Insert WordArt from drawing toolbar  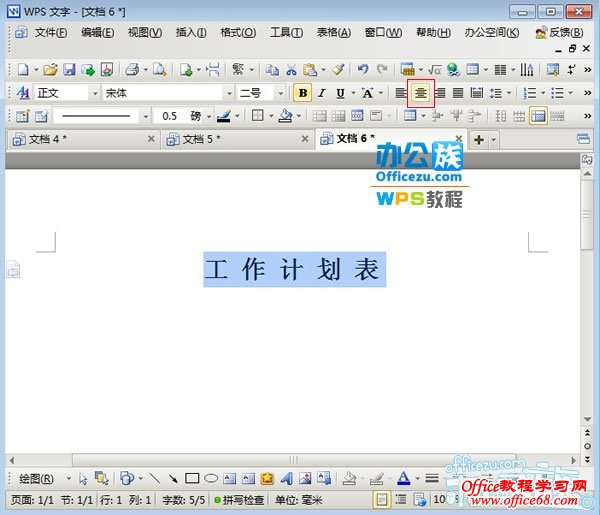pos(286,478)
